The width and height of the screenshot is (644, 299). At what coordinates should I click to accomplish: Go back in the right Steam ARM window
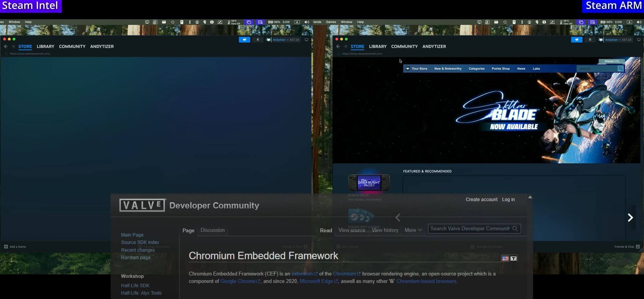click(x=338, y=47)
